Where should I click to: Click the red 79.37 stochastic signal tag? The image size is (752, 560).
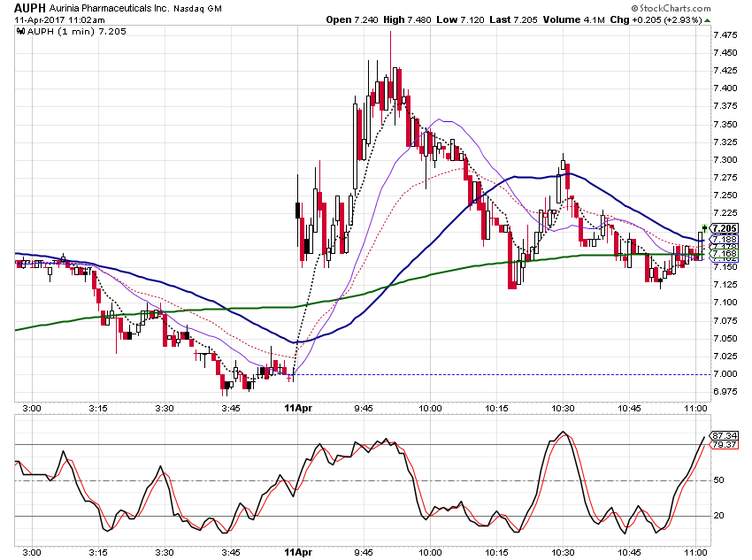click(725, 444)
